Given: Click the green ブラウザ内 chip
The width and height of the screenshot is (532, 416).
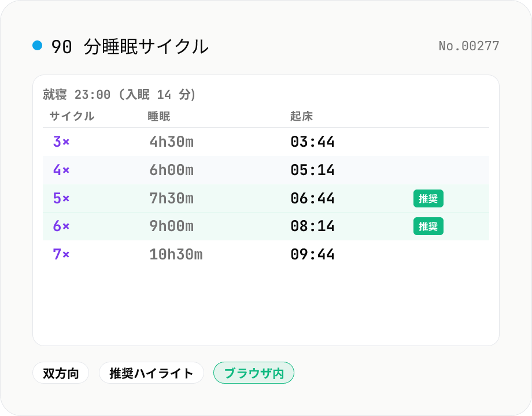Looking at the screenshot, I should 254,373.
